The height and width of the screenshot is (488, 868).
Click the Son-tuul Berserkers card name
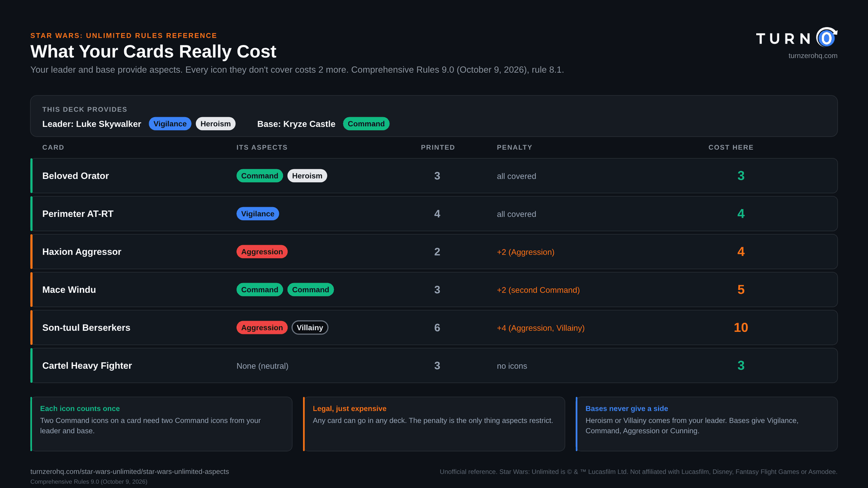(86, 328)
